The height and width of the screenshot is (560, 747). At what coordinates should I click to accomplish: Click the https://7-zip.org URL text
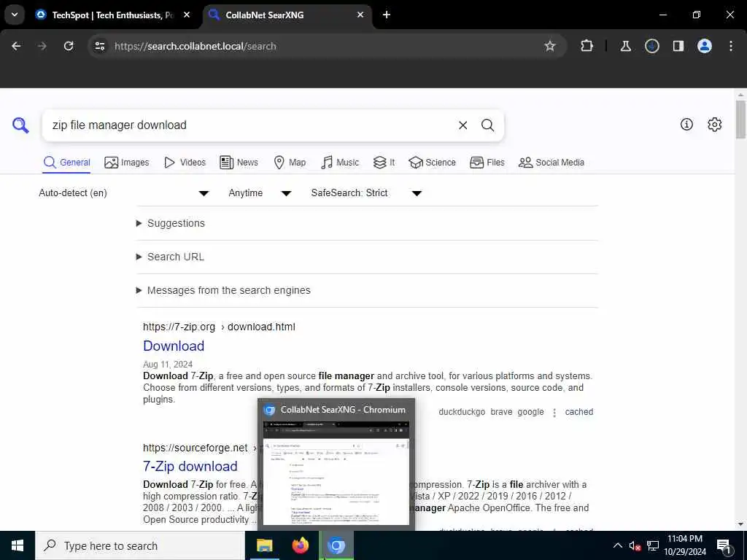(179, 327)
